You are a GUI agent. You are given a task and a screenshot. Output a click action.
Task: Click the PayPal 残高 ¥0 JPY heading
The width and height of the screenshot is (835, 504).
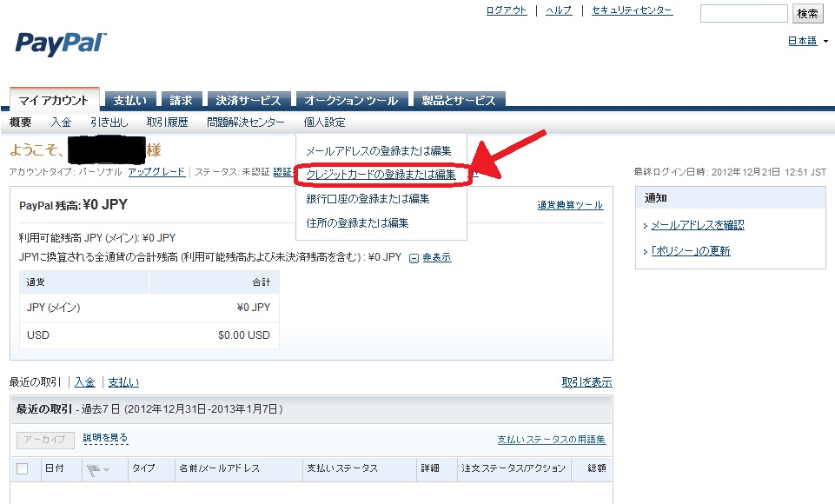tap(73, 205)
